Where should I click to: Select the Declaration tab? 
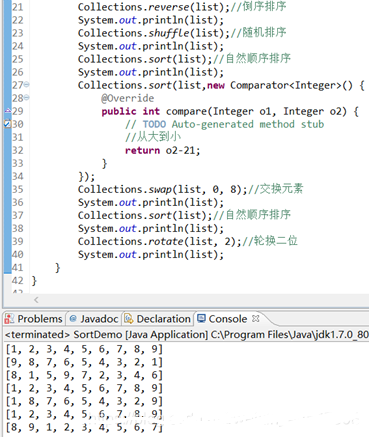[x=158, y=319]
